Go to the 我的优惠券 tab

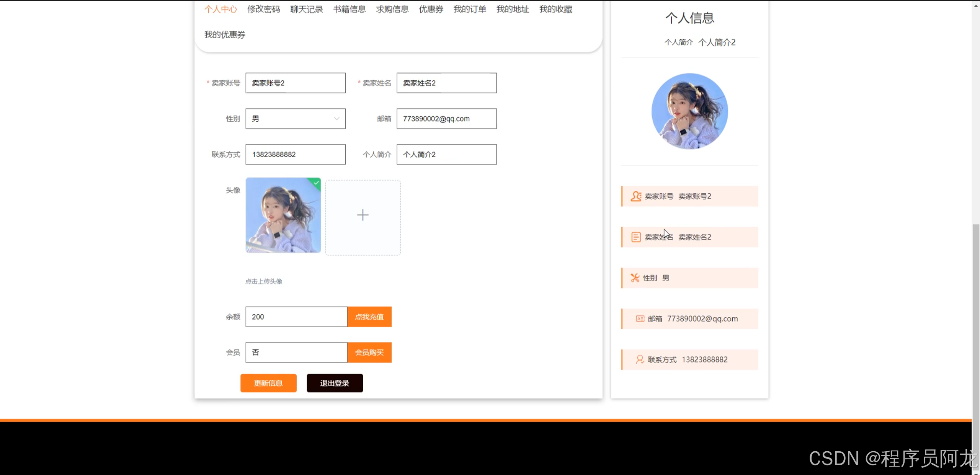pos(225,35)
